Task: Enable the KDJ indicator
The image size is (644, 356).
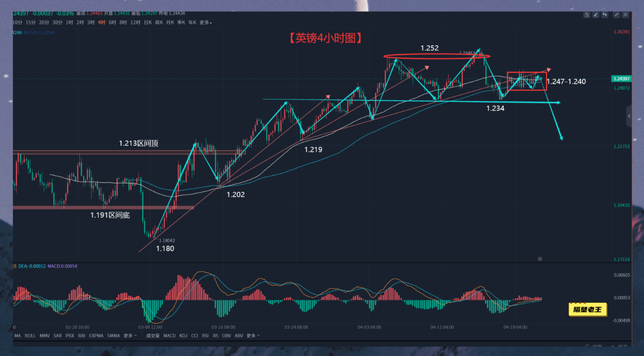Action: [183, 336]
